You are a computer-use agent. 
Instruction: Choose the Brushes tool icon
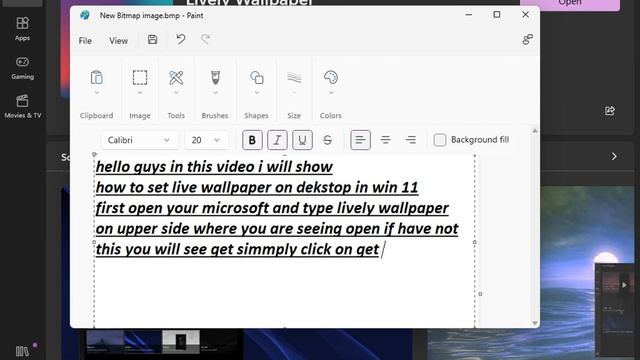[x=215, y=77]
